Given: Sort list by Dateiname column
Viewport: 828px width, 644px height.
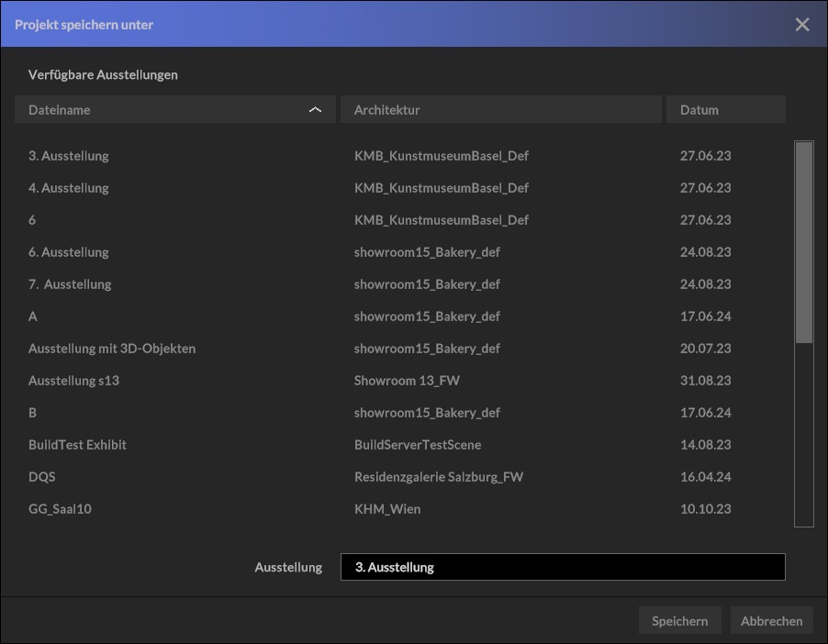Looking at the screenshot, I should coord(174,110).
